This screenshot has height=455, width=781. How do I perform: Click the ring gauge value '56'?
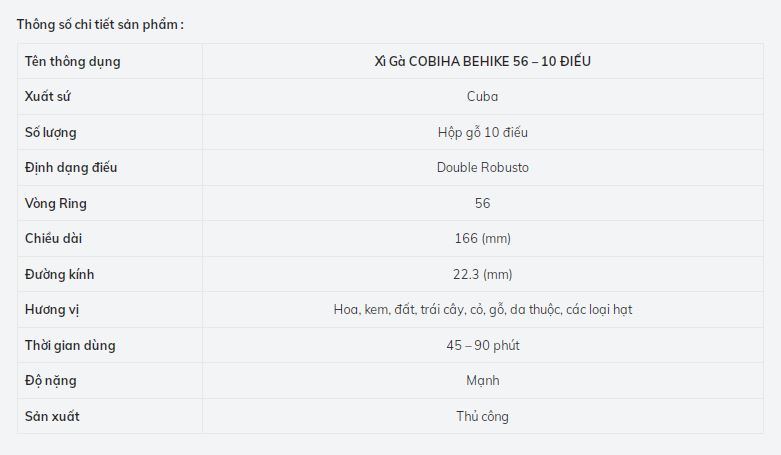pos(482,203)
